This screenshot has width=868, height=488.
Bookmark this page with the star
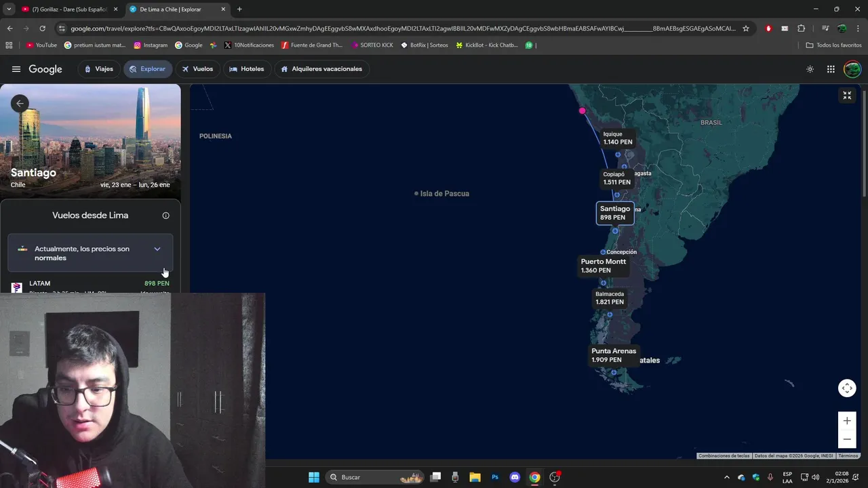[x=746, y=28]
